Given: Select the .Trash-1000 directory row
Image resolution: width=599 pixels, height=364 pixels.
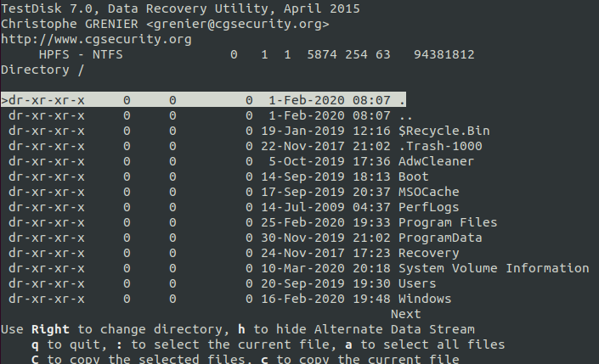Looking at the screenshot, I should (x=439, y=146).
